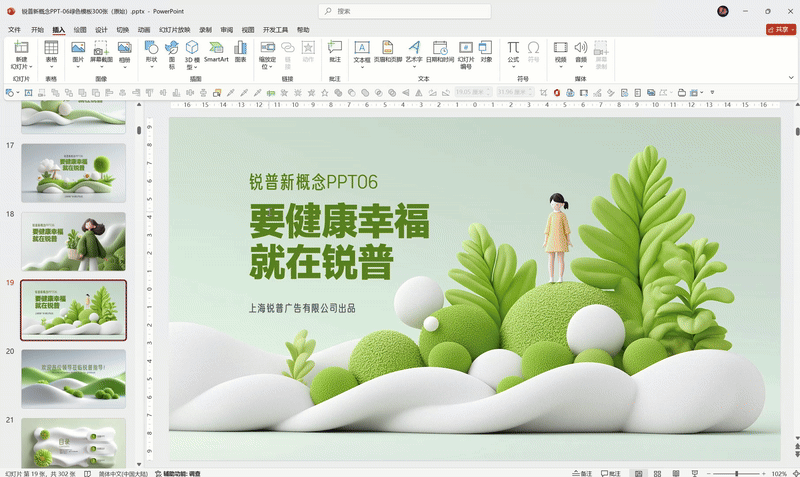Click the SmartArt icon in ribbon
800x477 pixels.
pos(217,48)
